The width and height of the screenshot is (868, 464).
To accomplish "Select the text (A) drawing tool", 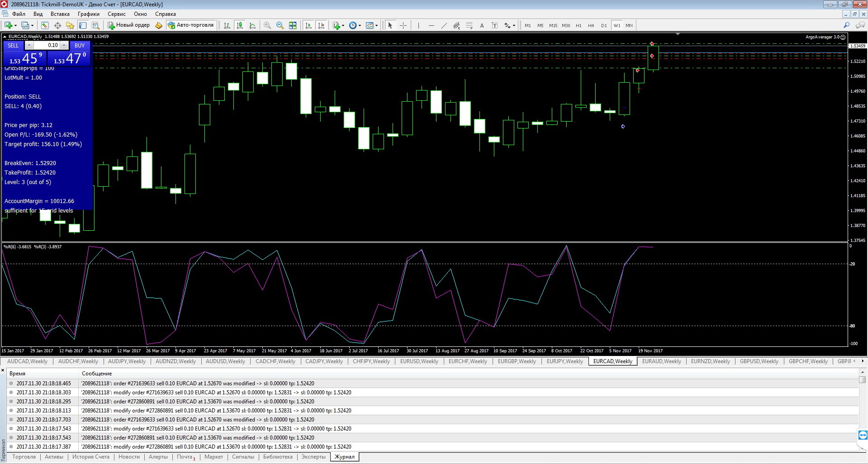I will (x=482, y=25).
